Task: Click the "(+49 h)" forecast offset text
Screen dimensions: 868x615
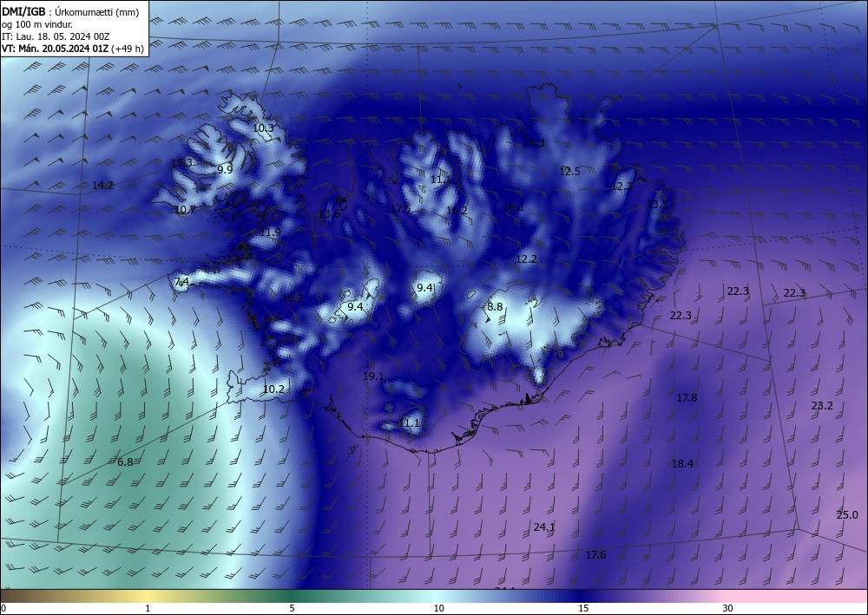Action: click(128, 49)
